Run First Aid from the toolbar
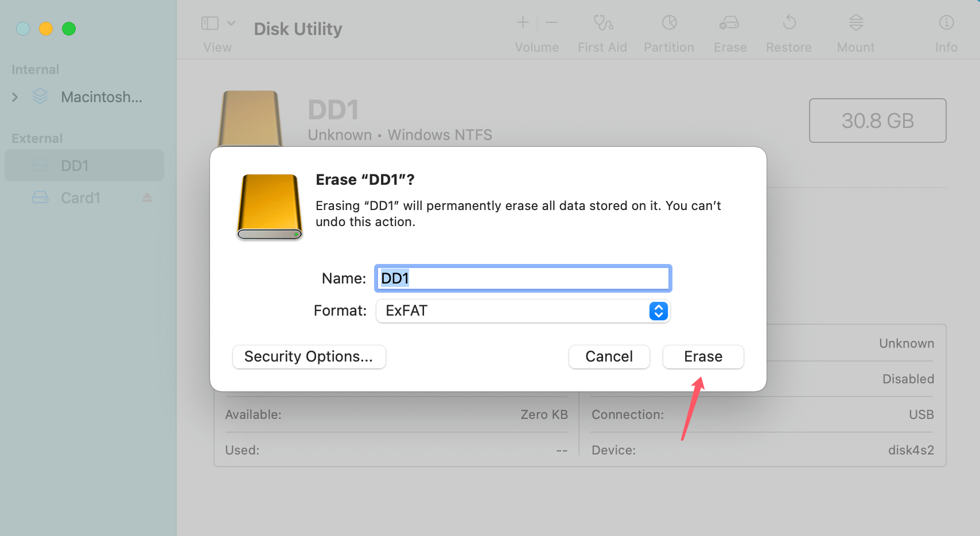The height and width of the screenshot is (536, 980). pos(602,32)
